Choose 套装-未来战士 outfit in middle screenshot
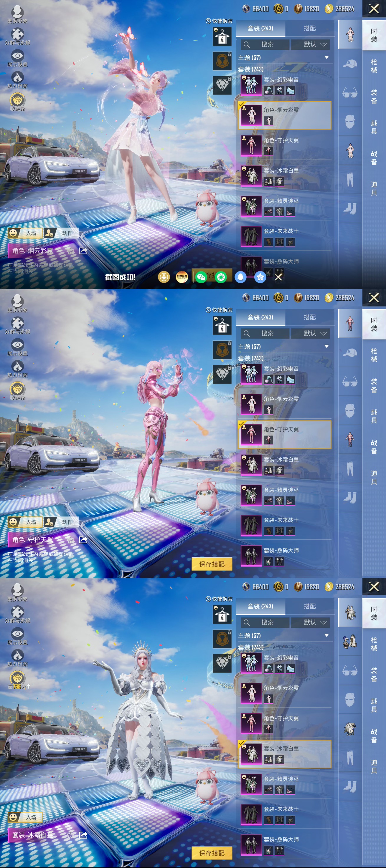Screen dimensions: 386x868 (285, 525)
